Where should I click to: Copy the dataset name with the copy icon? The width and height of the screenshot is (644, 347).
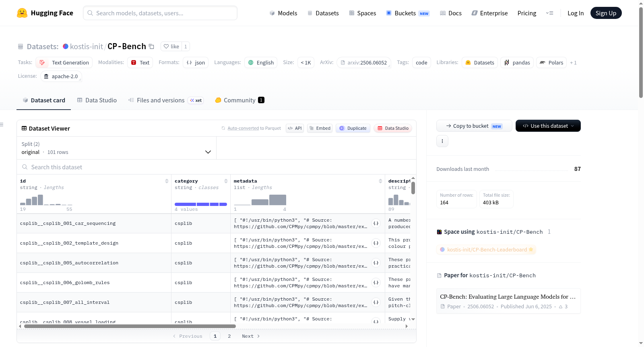(x=151, y=46)
